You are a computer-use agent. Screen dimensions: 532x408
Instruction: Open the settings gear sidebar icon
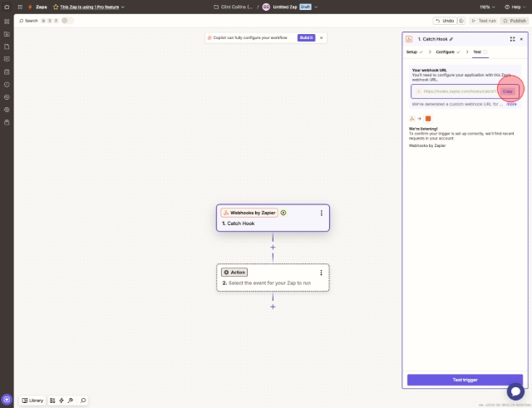click(7, 110)
